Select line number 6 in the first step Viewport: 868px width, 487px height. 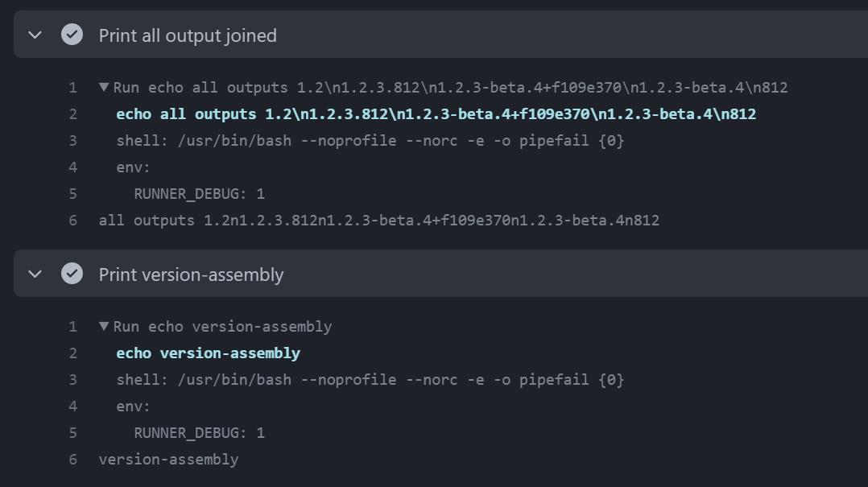point(72,220)
